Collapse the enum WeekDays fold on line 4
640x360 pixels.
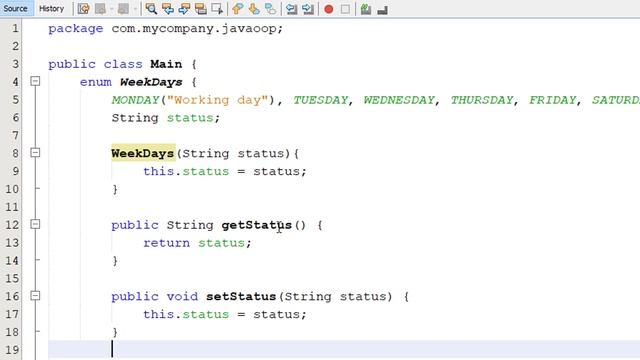[36, 81]
